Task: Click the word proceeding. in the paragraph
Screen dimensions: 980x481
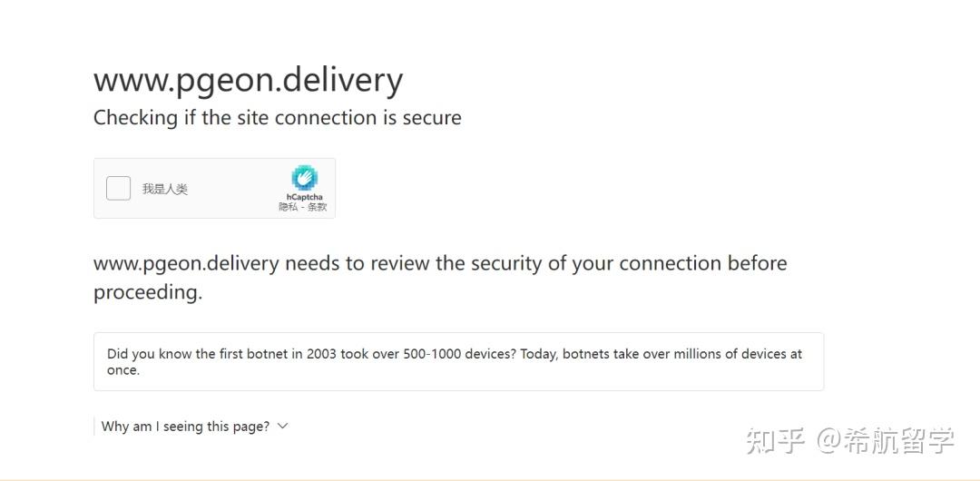Action: point(148,293)
